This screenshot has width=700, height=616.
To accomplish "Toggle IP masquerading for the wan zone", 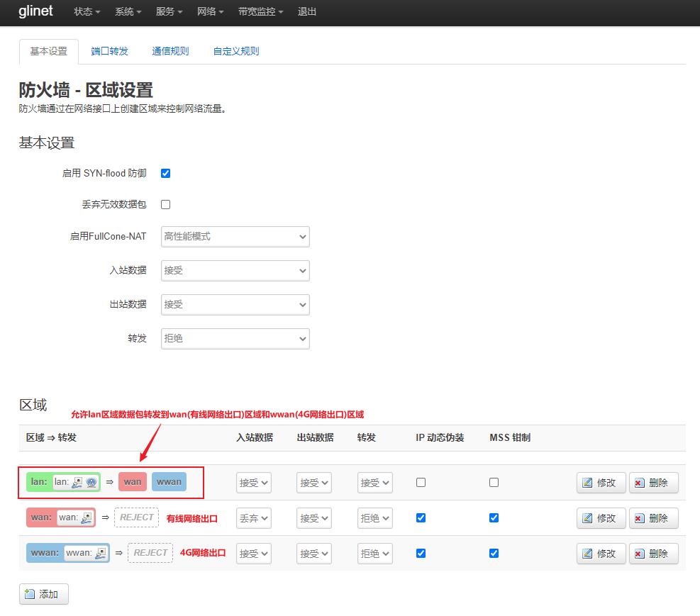I will (421, 517).
